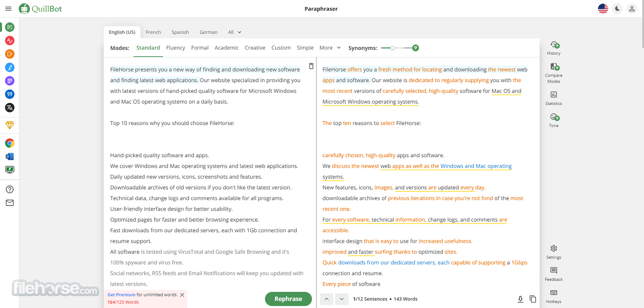Open the hamburger navigation menu
This screenshot has width=644, height=308.
pyautogui.click(x=8, y=9)
